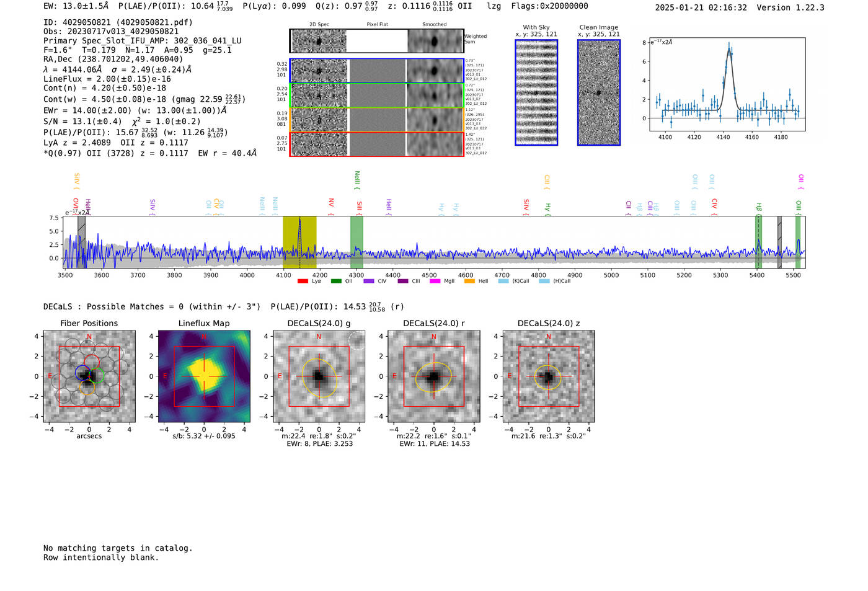Open the DECaLS(24.0) g cutout
This screenshot has width=868, height=591.
[319, 376]
